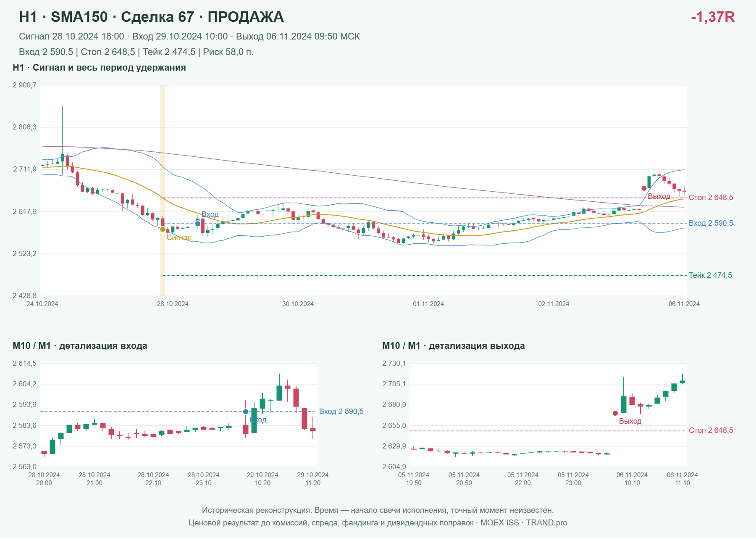Viewport: 756px width, 538px height.
Task: Click the 2 617,6 axis value
Action: [x=24, y=211]
